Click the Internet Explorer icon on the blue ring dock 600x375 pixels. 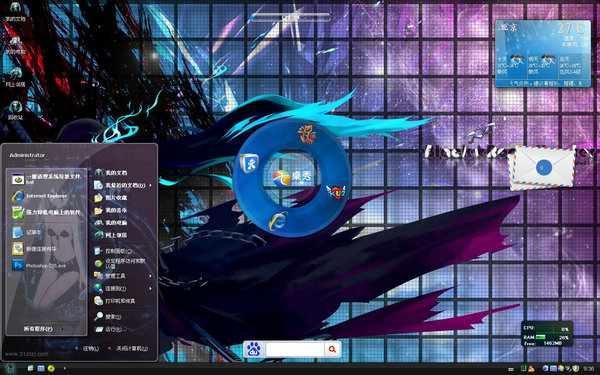coord(278,222)
